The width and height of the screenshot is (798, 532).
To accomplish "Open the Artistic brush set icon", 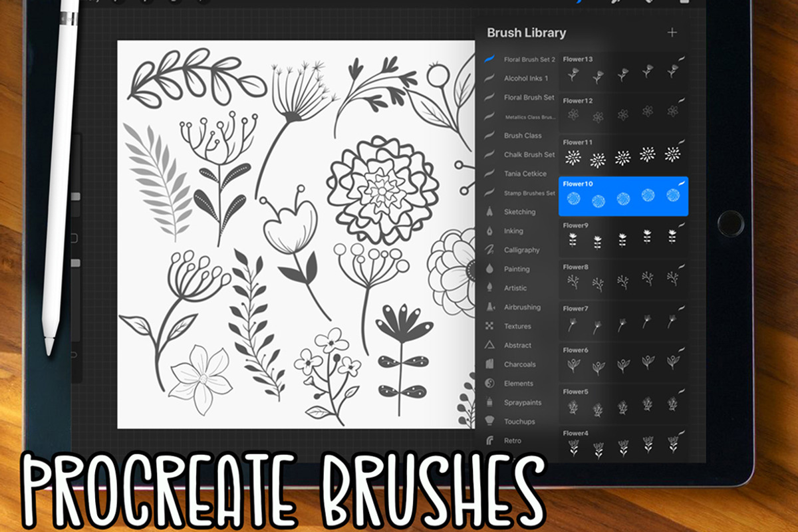I will pos(489,288).
